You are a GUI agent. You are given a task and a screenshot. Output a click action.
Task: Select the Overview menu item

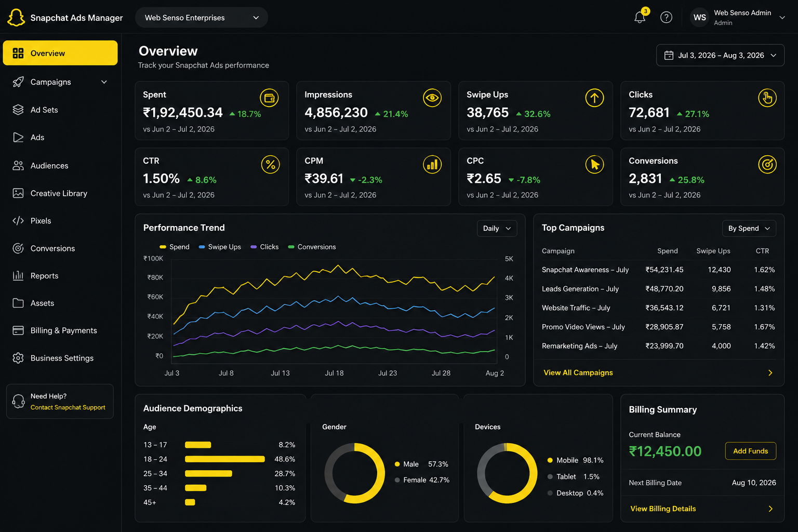pos(60,53)
